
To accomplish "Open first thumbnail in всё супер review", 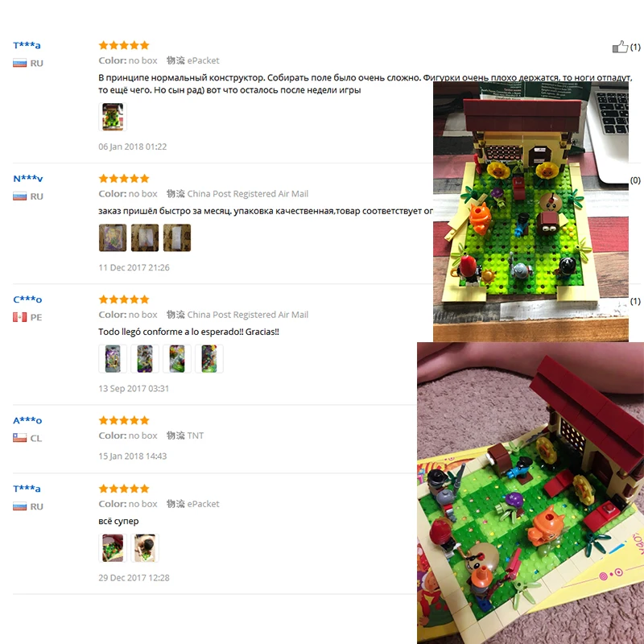I will click(x=113, y=548).
